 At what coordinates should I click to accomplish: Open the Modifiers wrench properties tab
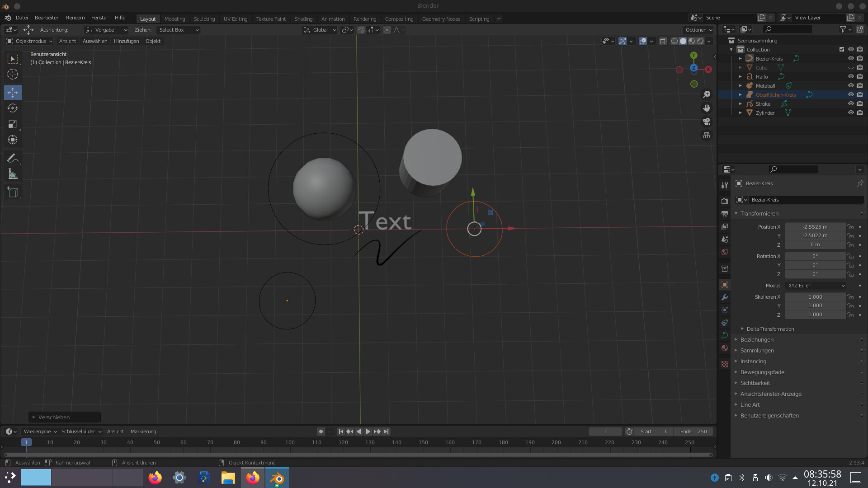point(725,297)
